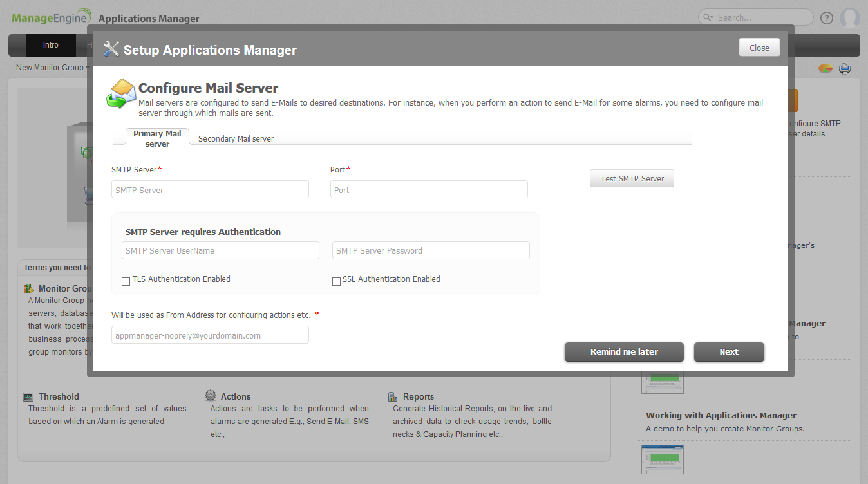Click the Remind me later button

(624, 352)
